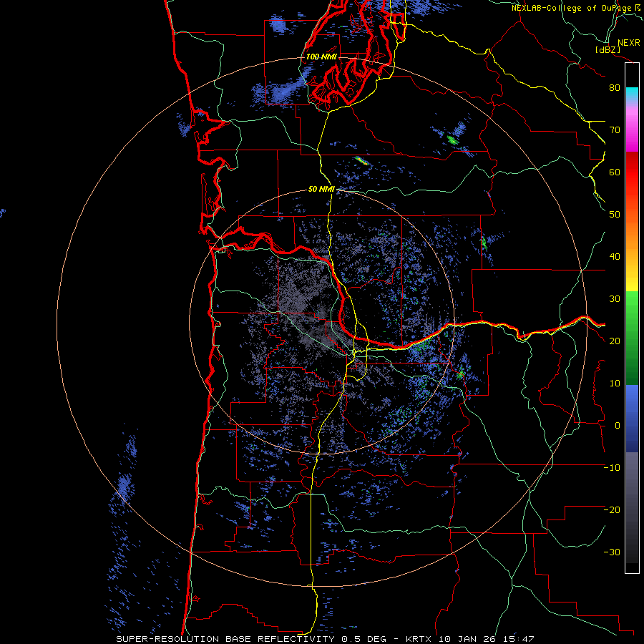This screenshot has width=644, height=644.
Task: Click the 40 value on the dBZ scale
Action: 615,257
